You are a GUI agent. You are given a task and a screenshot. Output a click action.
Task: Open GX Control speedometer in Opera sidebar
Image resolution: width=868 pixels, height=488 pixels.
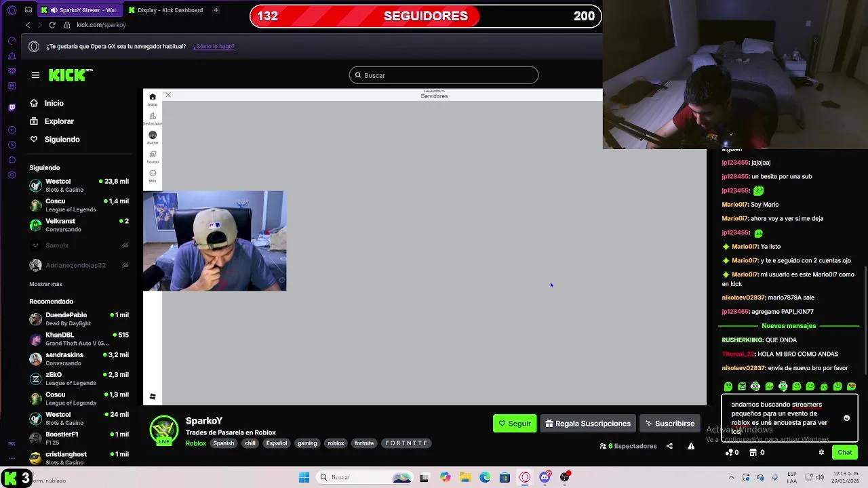[x=12, y=41]
